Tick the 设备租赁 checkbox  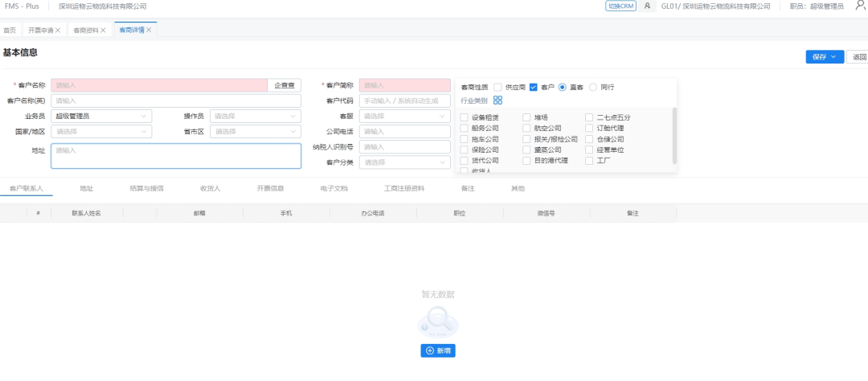464,117
